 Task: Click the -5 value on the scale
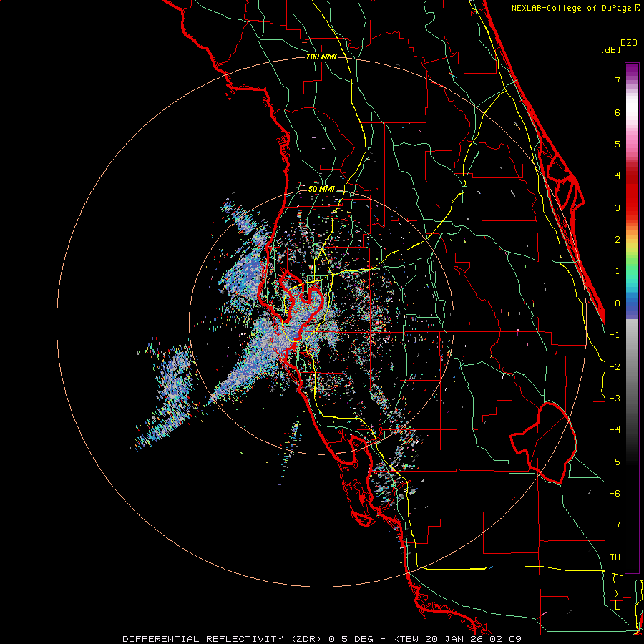click(615, 462)
